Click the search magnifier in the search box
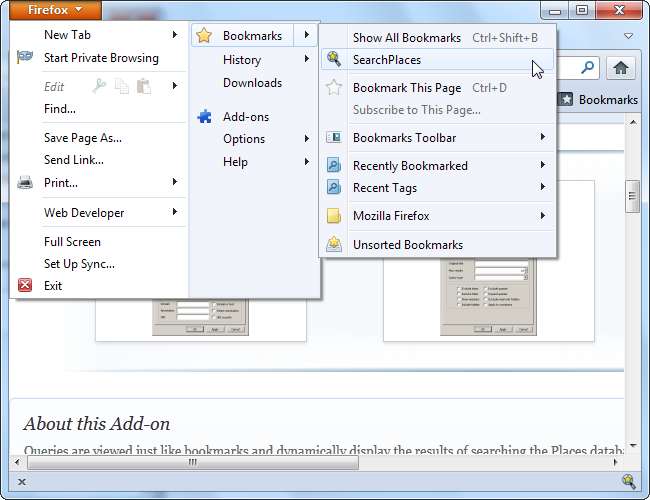Screen dimensions: 650x500 pos(587,67)
